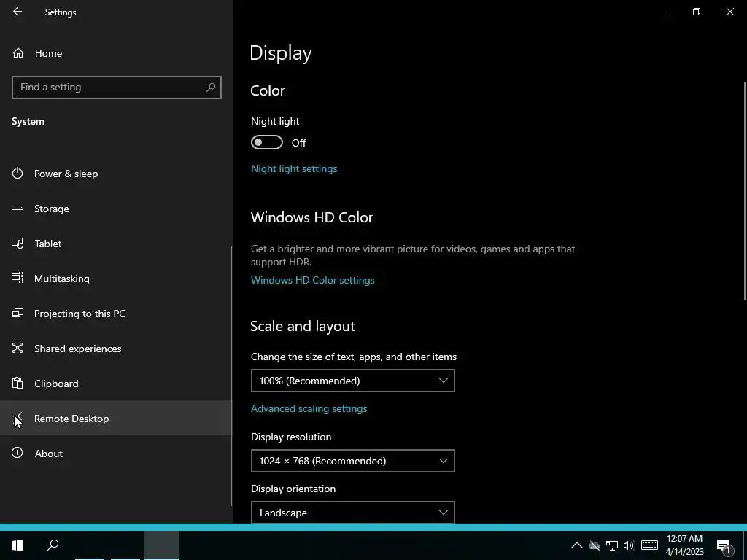Open taskbar search magnifier
The width and height of the screenshot is (747, 560).
53,545
